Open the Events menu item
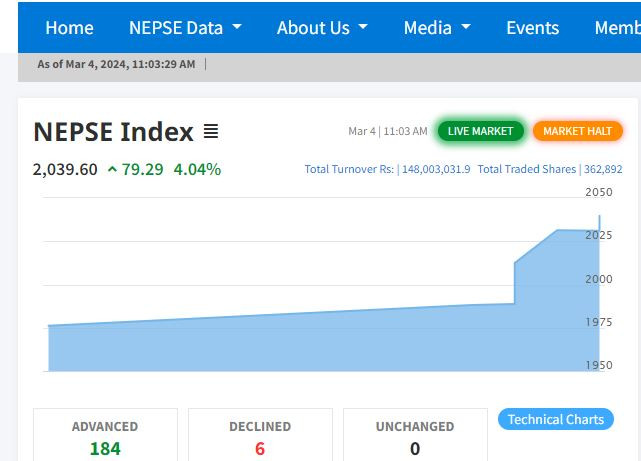The height and width of the screenshot is (461, 641). click(x=533, y=28)
